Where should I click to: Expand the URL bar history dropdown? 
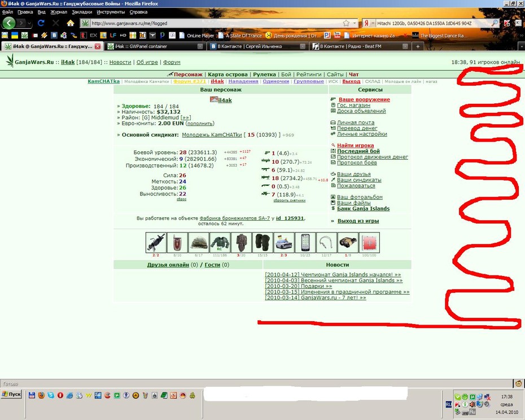point(355,23)
